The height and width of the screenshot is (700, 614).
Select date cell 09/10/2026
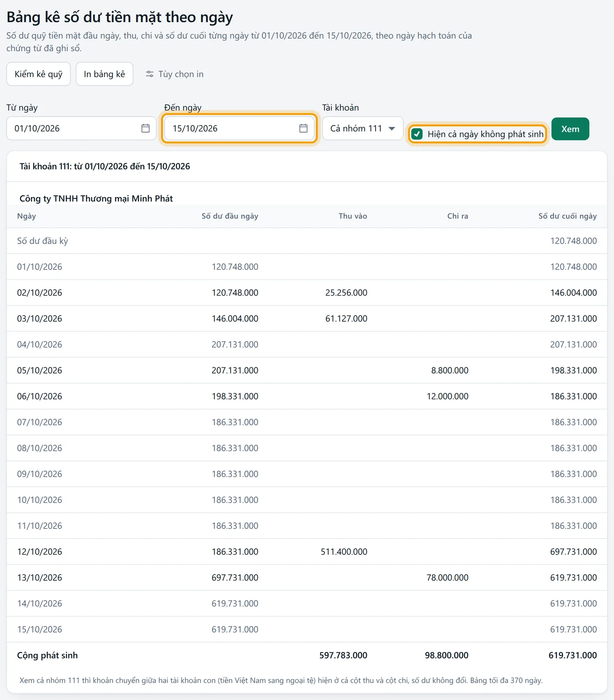(x=40, y=474)
